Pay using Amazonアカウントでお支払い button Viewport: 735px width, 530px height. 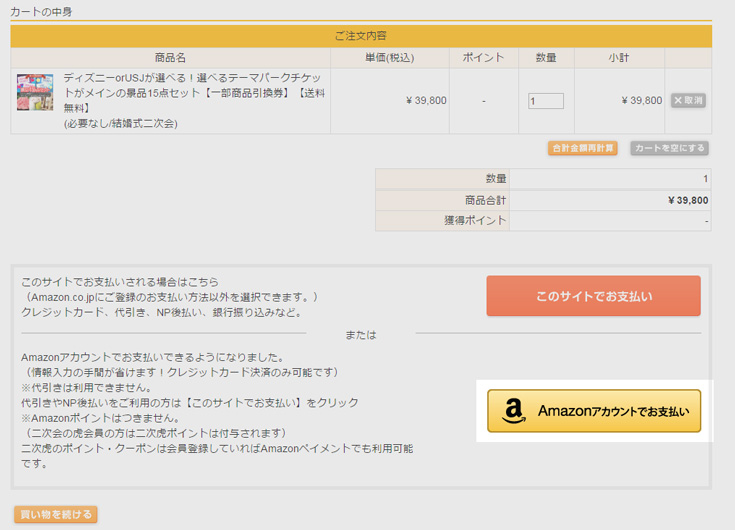click(593, 411)
